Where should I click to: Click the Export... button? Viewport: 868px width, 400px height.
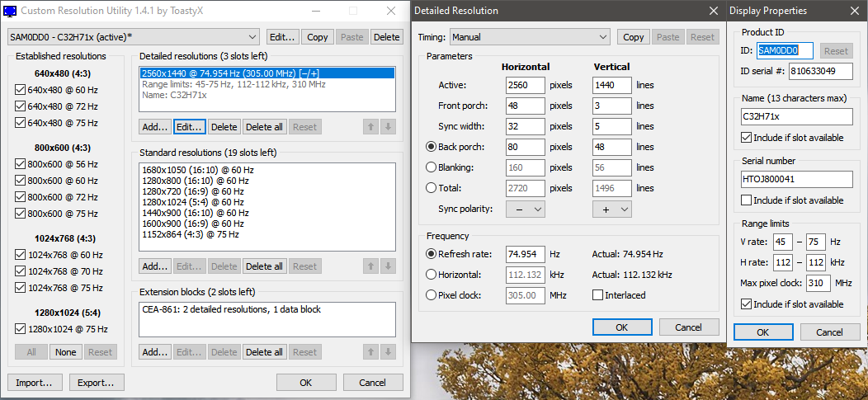point(97,383)
